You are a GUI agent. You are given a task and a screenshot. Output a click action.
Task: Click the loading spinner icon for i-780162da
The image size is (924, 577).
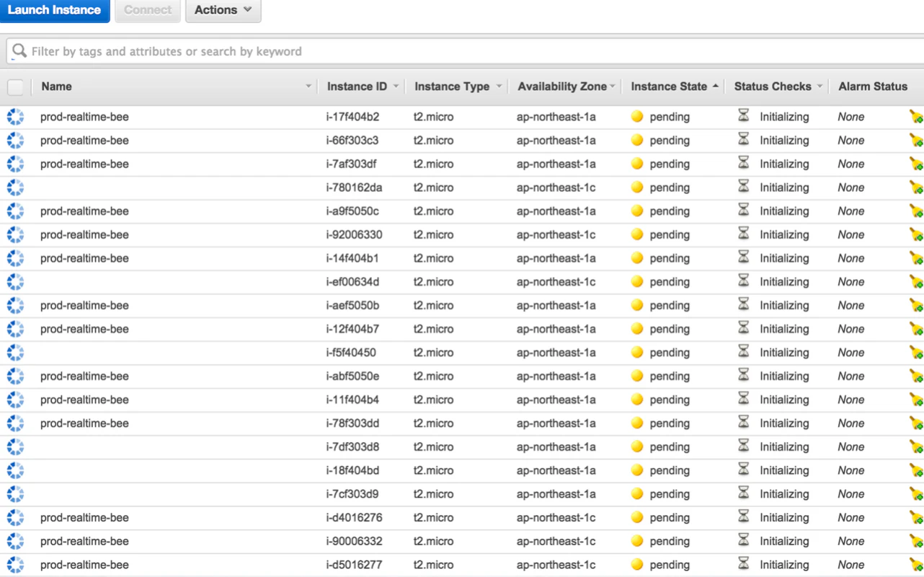[x=15, y=188]
